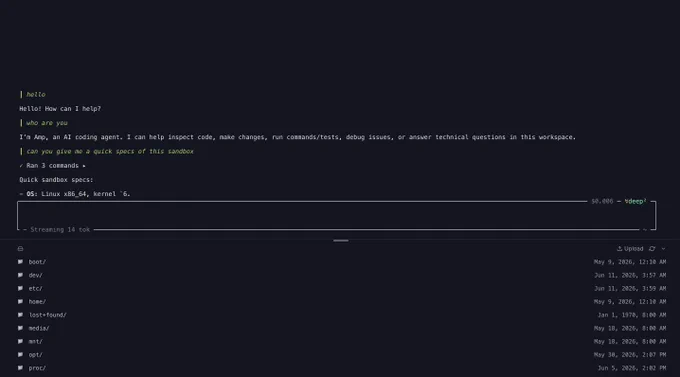Image resolution: width=680 pixels, height=377 pixels.
Task: Focus the prompt input box
Action: pyautogui.click(x=337, y=215)
